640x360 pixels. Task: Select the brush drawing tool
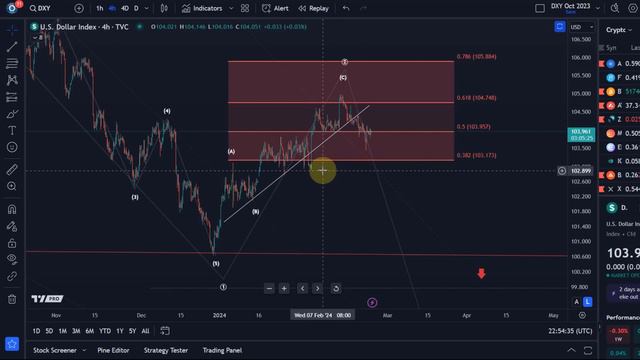tap(12, 114)
